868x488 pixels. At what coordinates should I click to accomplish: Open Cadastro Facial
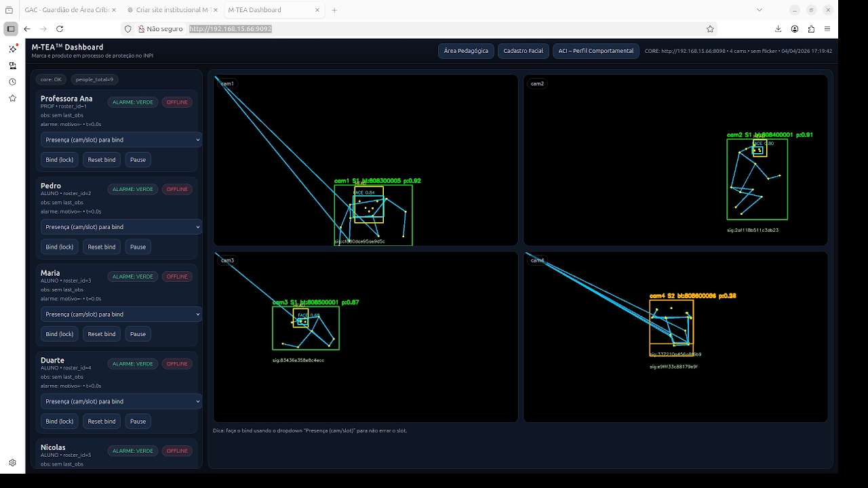pos(524,51)
